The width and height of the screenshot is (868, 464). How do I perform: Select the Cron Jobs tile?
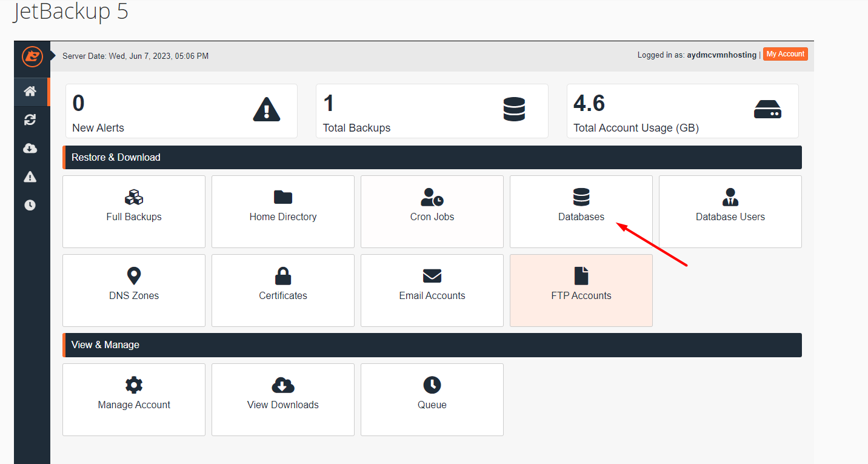pos(432,211)
